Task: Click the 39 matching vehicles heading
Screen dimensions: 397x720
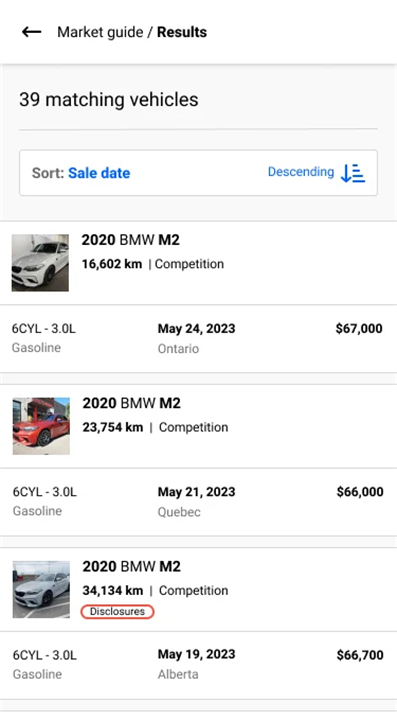Action: (109, 100)
